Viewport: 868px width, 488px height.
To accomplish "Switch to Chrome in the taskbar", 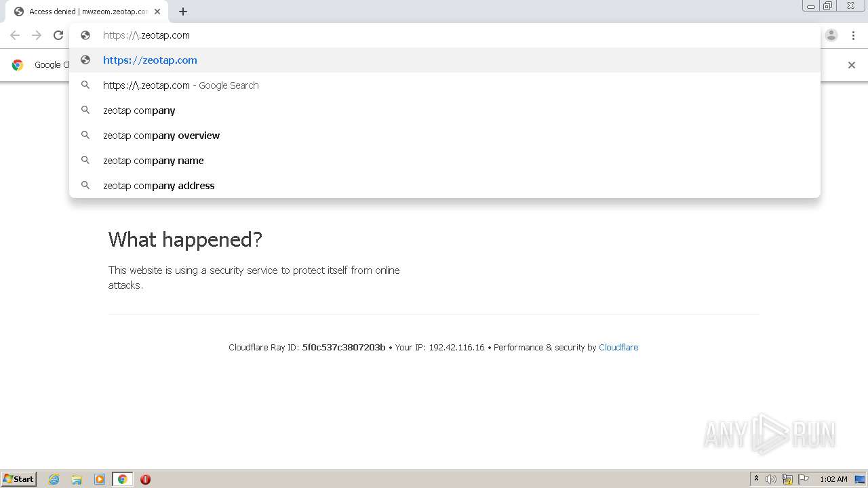I will (x=122, y=479).
